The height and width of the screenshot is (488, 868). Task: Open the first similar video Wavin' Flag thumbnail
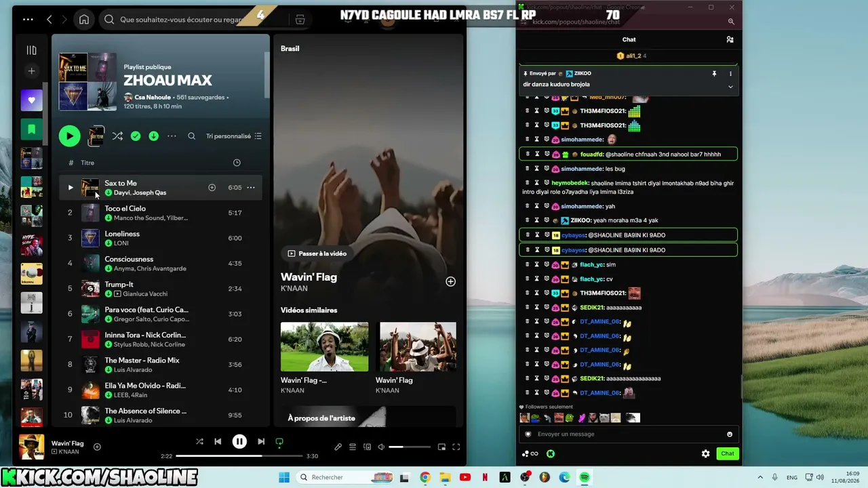point(325,347)
